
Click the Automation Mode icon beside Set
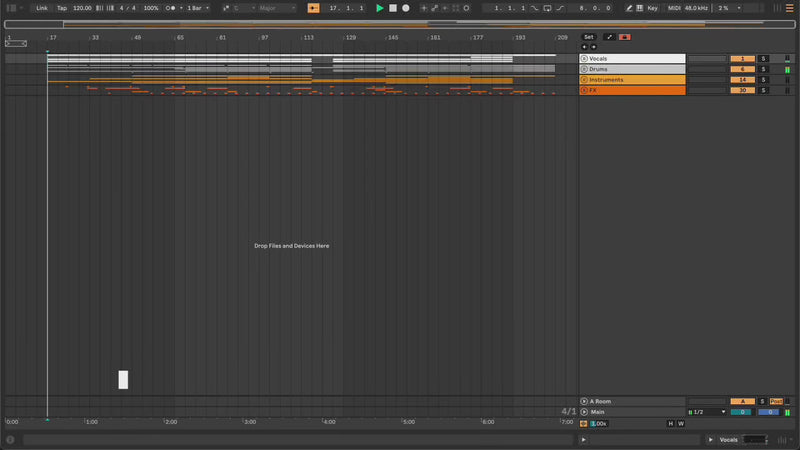[x=608, y=37]
